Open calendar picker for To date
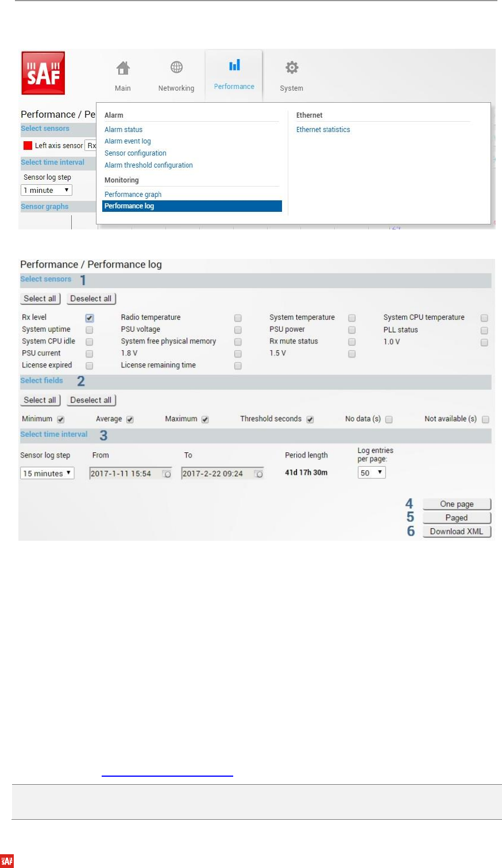502x868 pixels. [x=258, y=474]
